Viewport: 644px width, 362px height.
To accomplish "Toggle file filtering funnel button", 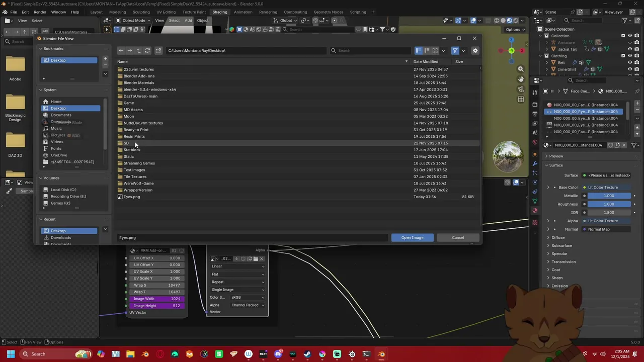I will coord(455,50).
